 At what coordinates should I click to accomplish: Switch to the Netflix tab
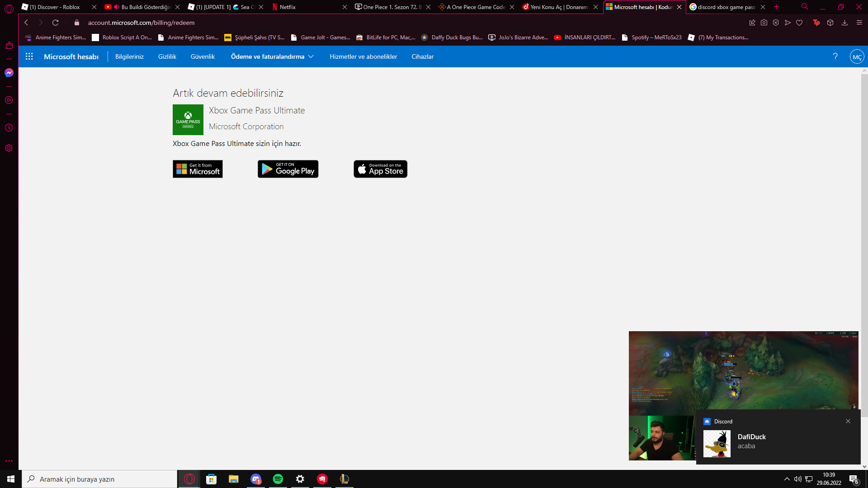pos(307,7)
